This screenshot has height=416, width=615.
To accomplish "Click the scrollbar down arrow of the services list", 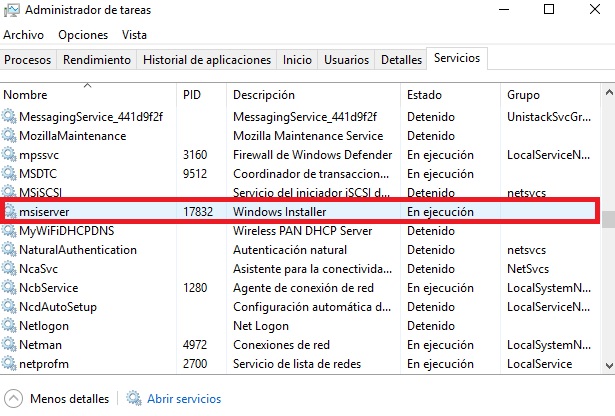I will point(609,366).
